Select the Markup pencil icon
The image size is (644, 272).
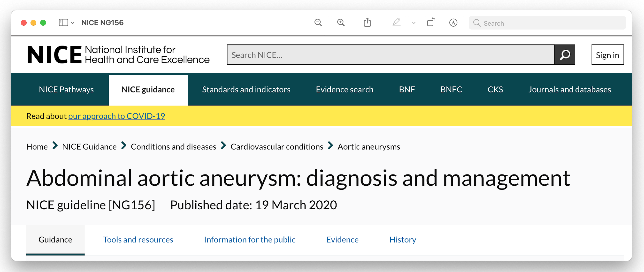coord(397,23)
